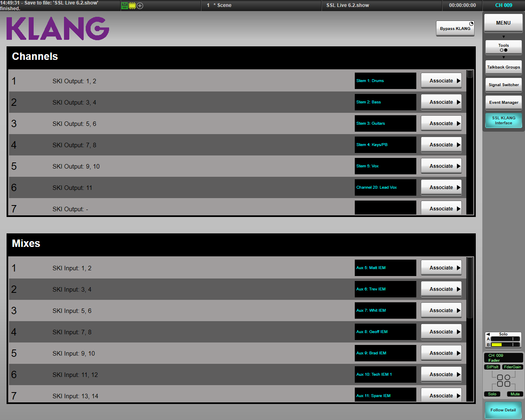Enable Follow Detail
The width and height of the screenshot is (525, 420).
(503, 410)
